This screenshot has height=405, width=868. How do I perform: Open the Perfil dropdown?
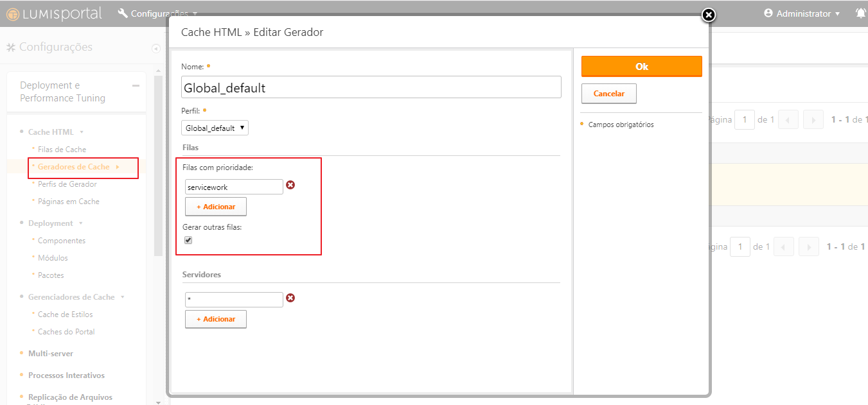[215, 128]
